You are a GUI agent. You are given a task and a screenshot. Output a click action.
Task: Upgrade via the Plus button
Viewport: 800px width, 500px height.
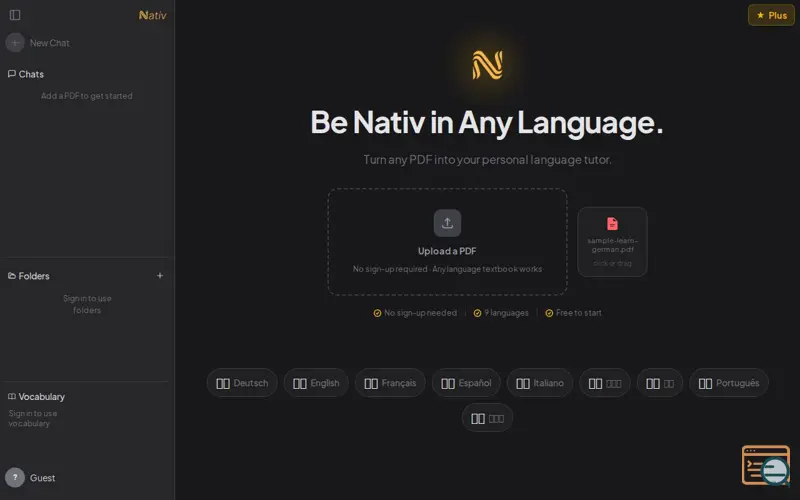tap(771, 15)
